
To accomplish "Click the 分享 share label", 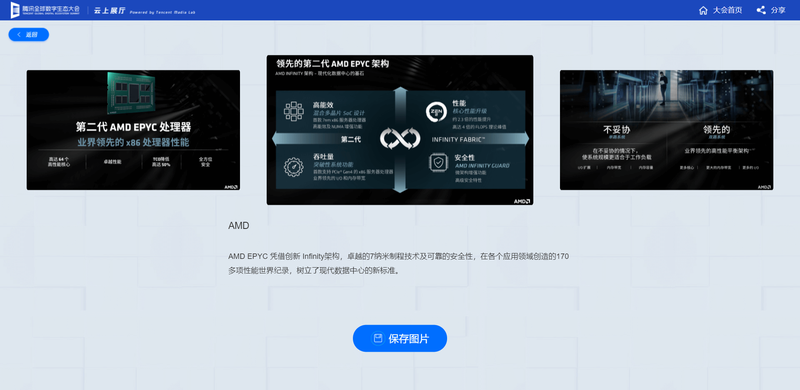I will (778, 10).
